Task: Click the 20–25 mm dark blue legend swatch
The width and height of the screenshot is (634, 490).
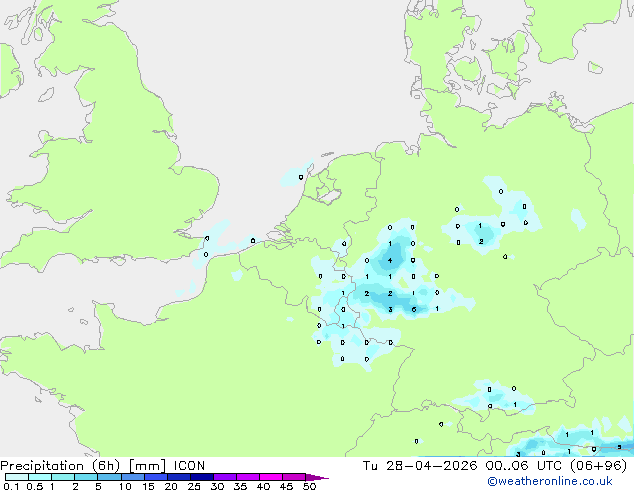Action: point(178,477)
